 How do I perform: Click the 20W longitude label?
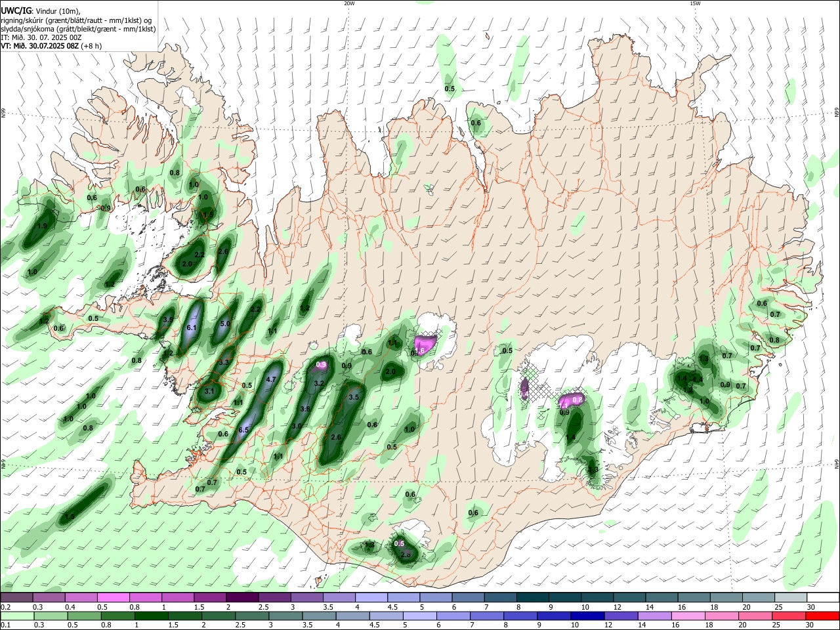coord(349,3)
